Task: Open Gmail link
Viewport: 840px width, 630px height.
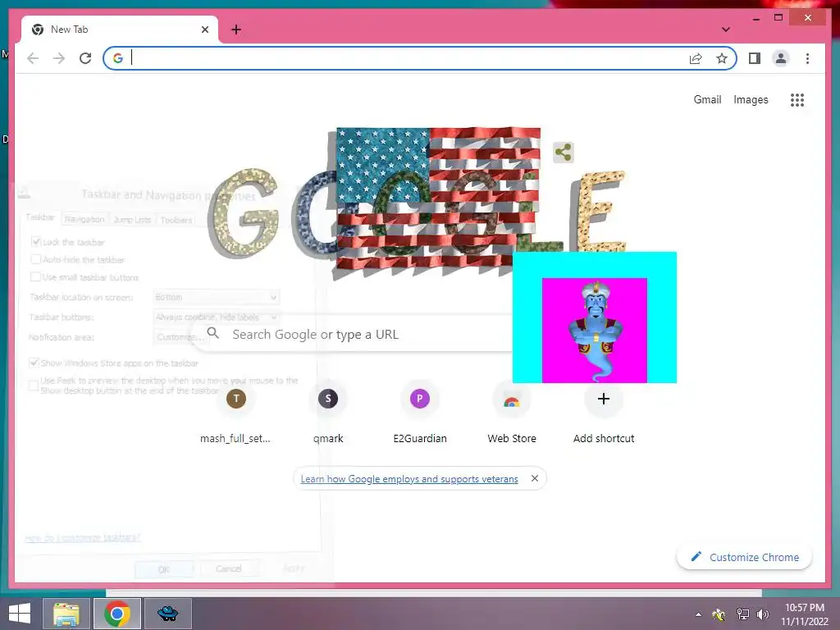Action: click(x=707, y=99)
